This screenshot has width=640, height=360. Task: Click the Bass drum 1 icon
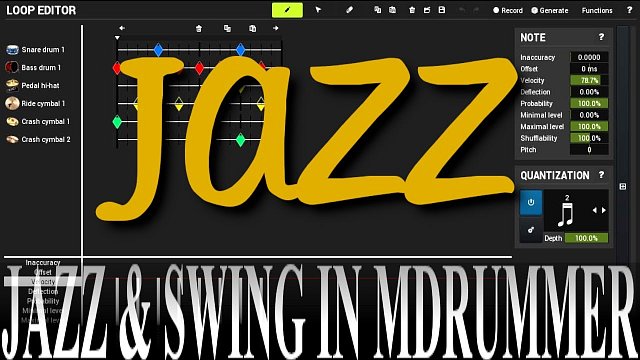[x=12, y=67]
